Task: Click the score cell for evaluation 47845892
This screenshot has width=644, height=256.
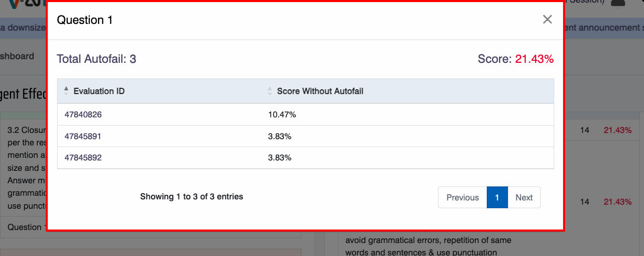Action: click(x=280, y=158)
